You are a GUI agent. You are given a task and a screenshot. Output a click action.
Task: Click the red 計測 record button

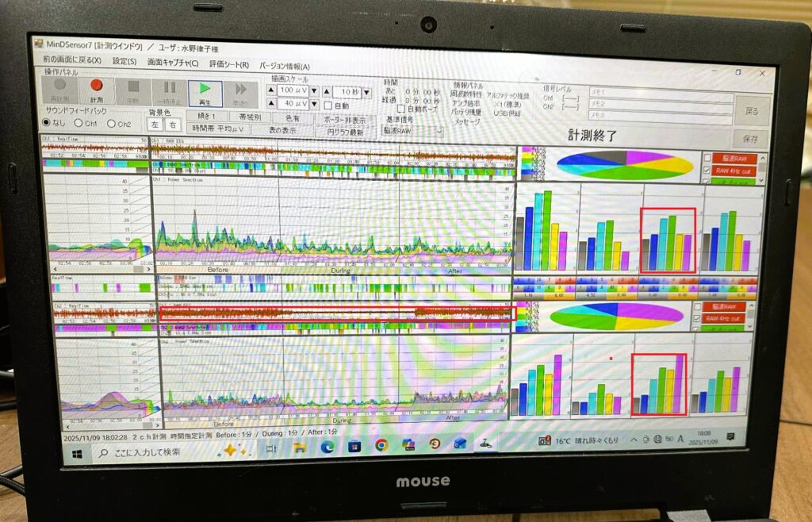97,90
